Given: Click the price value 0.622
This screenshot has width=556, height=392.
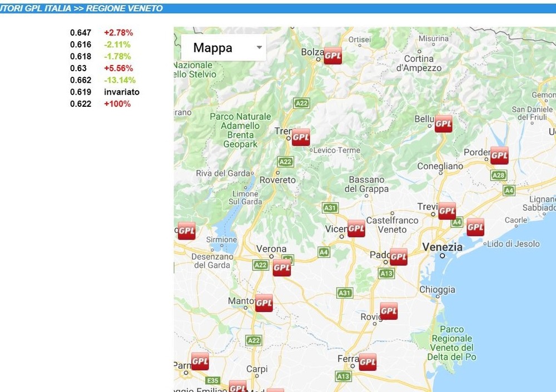Looking at the screenshot, I should 81,104.
